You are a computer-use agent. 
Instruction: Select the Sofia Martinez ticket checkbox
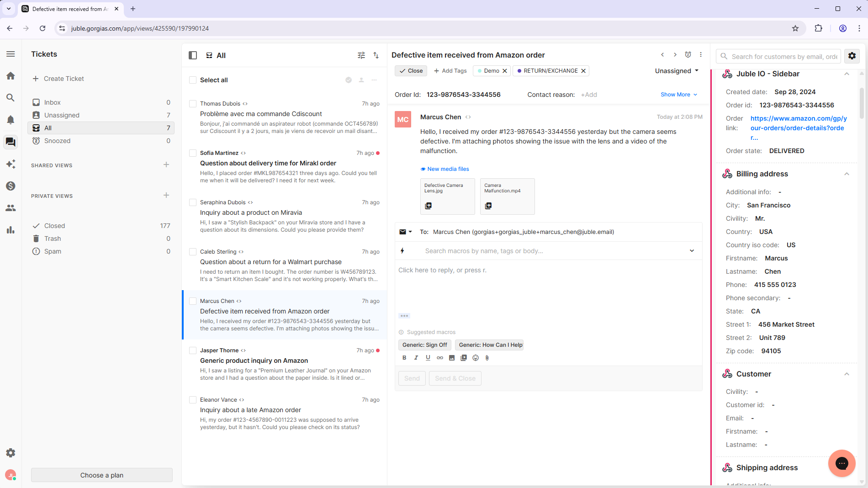(x=193, y=153)
